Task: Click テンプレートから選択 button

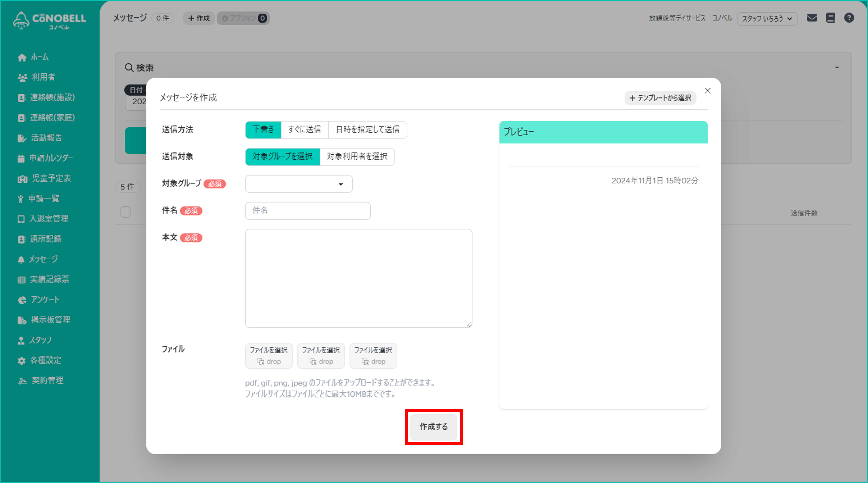Action: click(x=661, y=98)
